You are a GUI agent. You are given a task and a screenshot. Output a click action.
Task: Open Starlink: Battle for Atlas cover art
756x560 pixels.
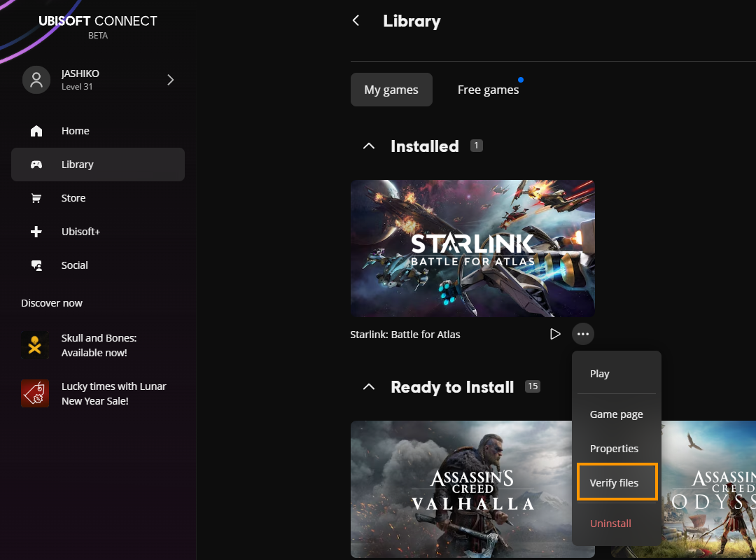[472, 248]
